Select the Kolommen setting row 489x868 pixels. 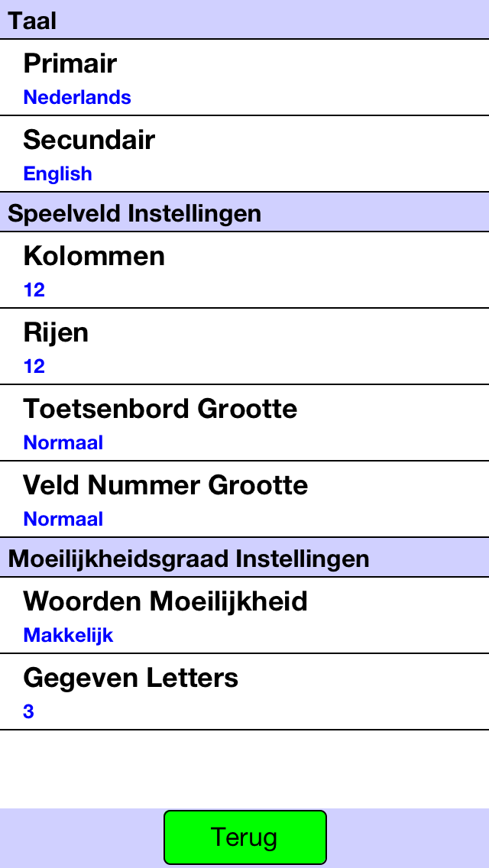point(244,270)
